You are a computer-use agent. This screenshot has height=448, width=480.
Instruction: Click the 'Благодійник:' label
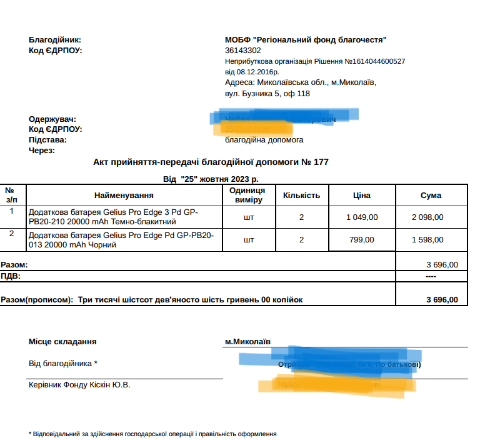coord(55,40)
